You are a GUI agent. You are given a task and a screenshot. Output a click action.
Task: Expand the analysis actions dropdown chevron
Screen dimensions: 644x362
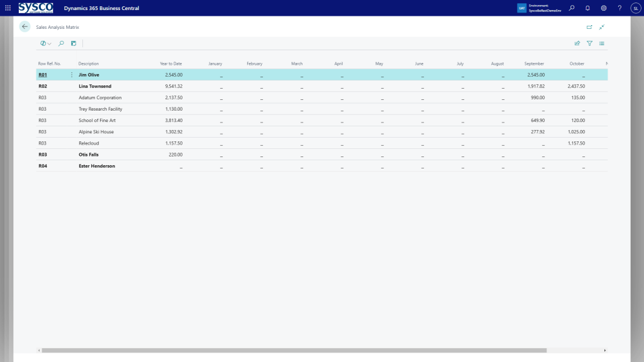click(50, 43)
